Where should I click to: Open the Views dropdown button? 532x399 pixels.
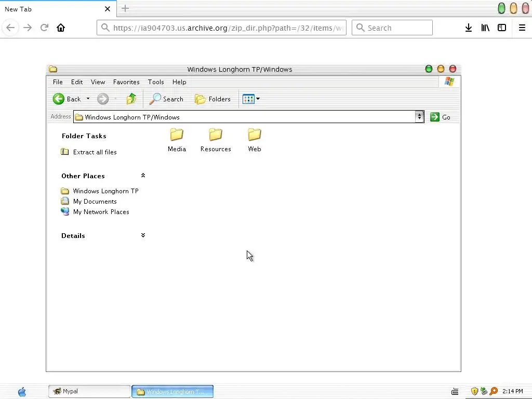[251, 99]
